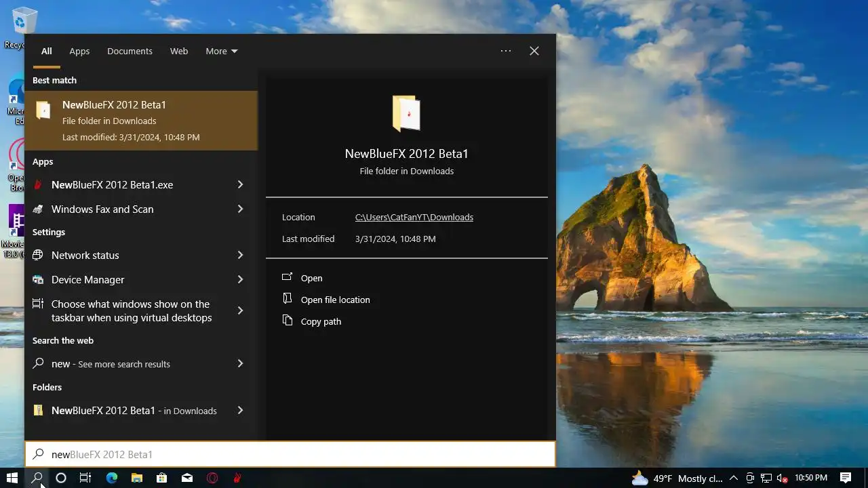
Task: Expand the Windows Fax and Scan arrow
Action: point(240,209)
